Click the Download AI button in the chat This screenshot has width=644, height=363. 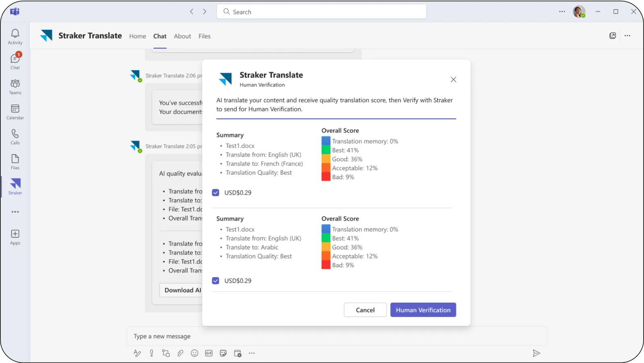tap(181, 290)
